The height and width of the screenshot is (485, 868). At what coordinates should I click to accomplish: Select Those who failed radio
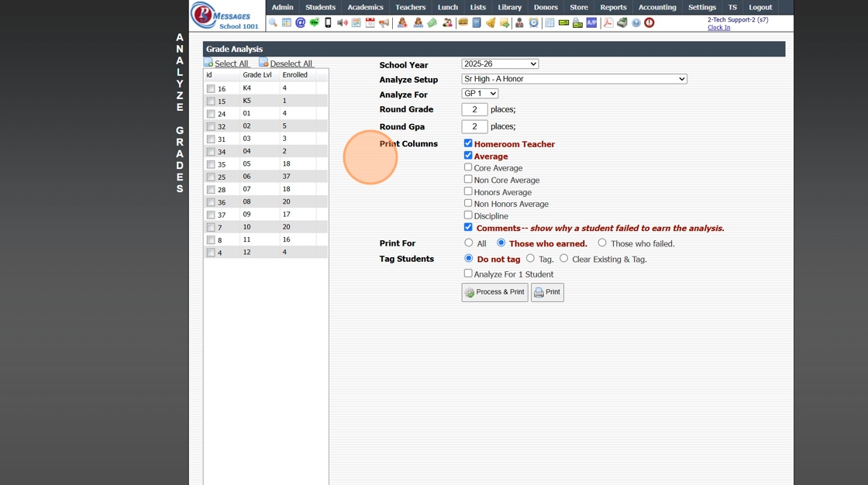pos(601,243)
